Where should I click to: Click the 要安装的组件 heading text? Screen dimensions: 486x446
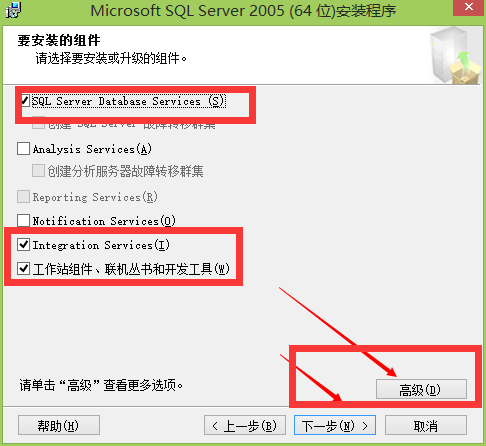(x=59, y=40)
